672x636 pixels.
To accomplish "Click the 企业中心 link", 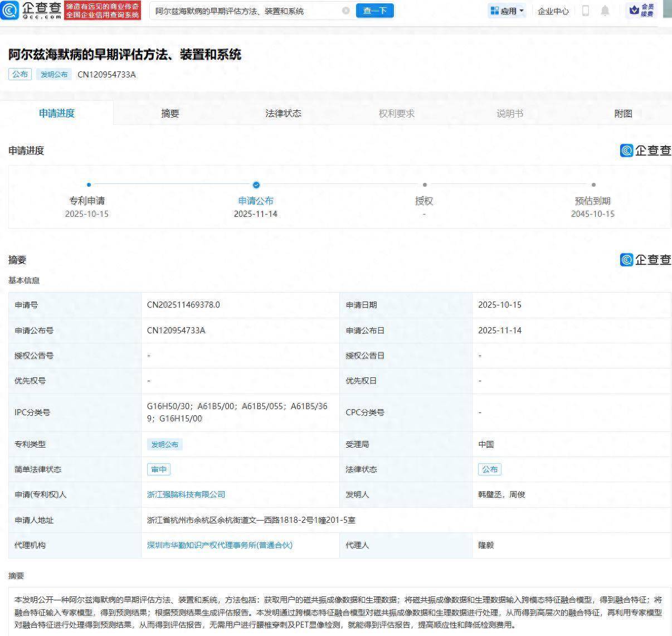I will 553,11.
